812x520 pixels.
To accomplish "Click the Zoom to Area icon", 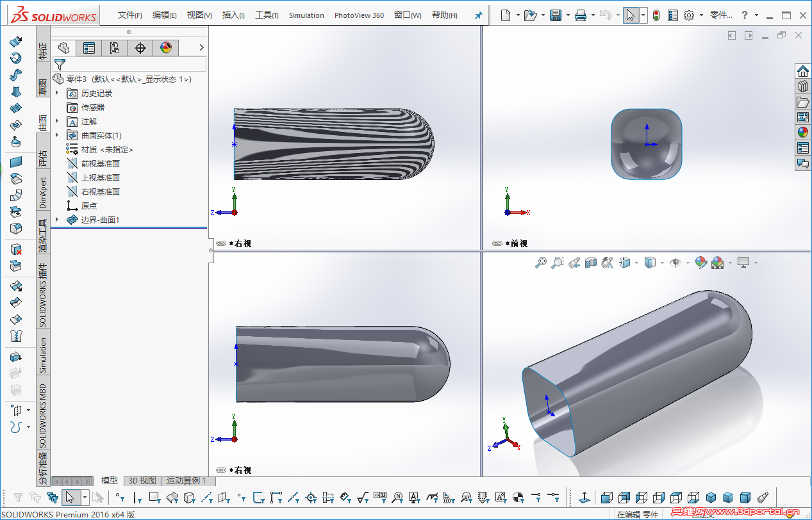I will (558, 262).
